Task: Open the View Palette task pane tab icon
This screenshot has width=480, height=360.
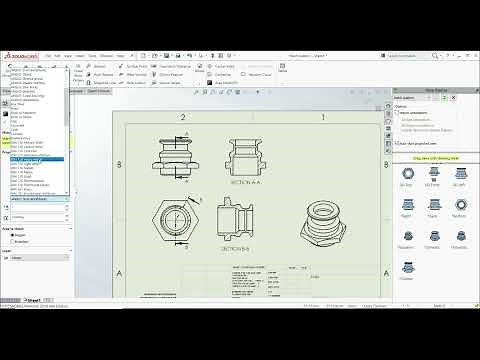Action: (x=388, y=128)
